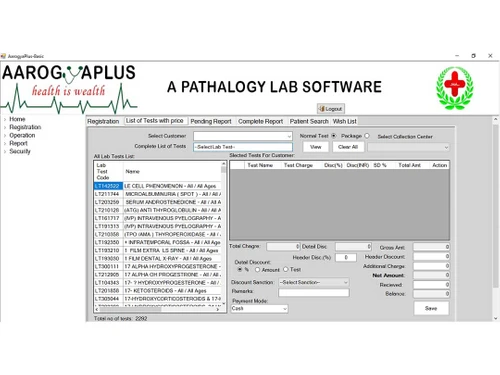Screen dimensions: 500x375
Task: Click the main page scroll down arrow
Action: point(496,318)
